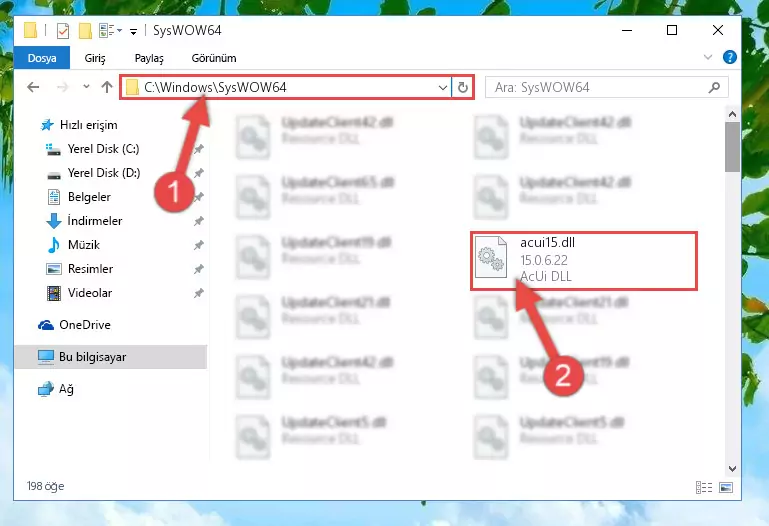Click the New folder icon in title bar
This screenshot has height=526, width=769.
coord(85,31)
